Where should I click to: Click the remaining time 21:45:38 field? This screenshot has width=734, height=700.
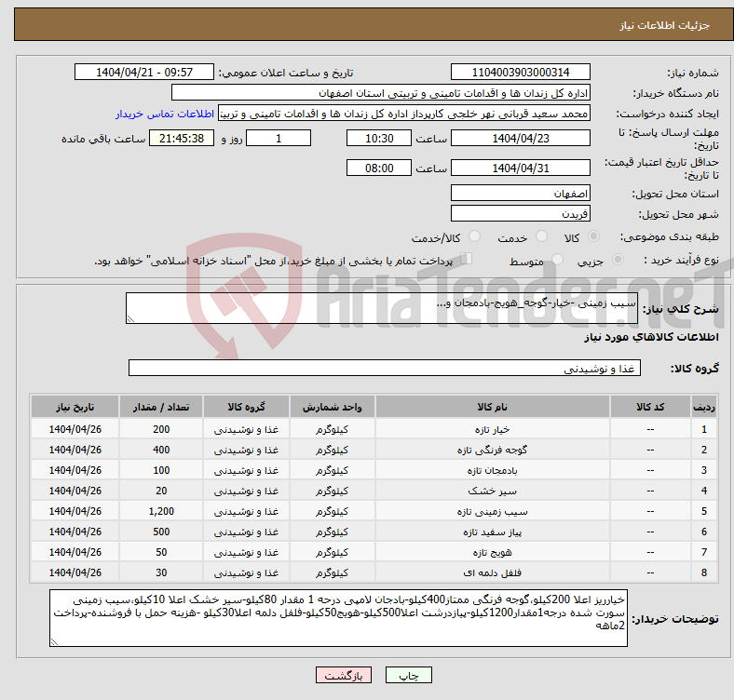click(x=181, y=138)
